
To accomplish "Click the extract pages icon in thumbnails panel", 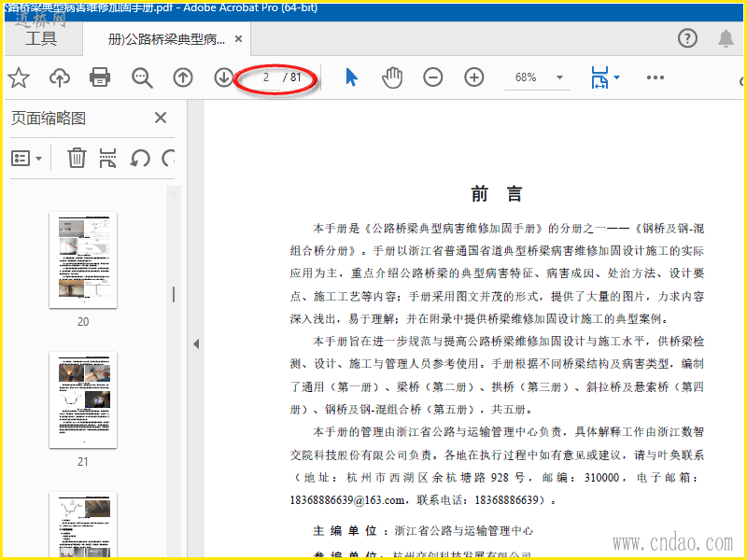I will coord(107,158).
